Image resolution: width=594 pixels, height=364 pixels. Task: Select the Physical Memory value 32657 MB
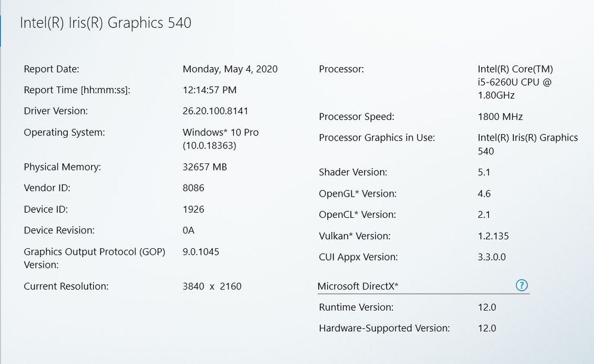pos(205,167)
